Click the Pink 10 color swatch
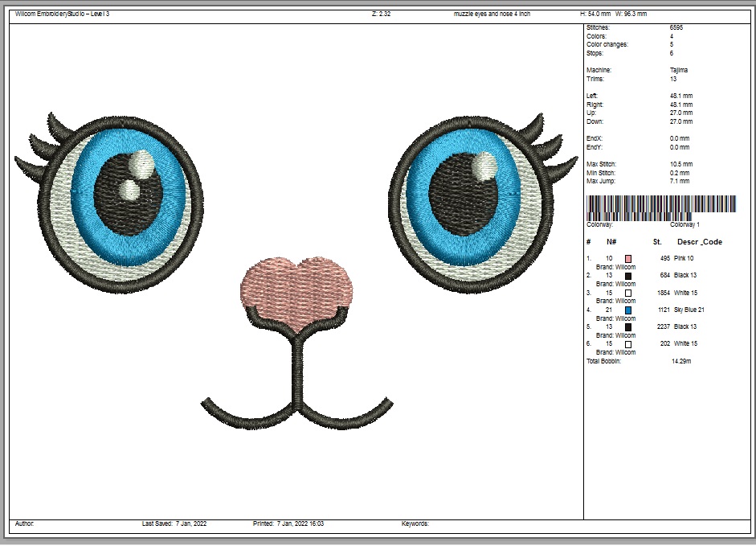 [x=628, y=259]
